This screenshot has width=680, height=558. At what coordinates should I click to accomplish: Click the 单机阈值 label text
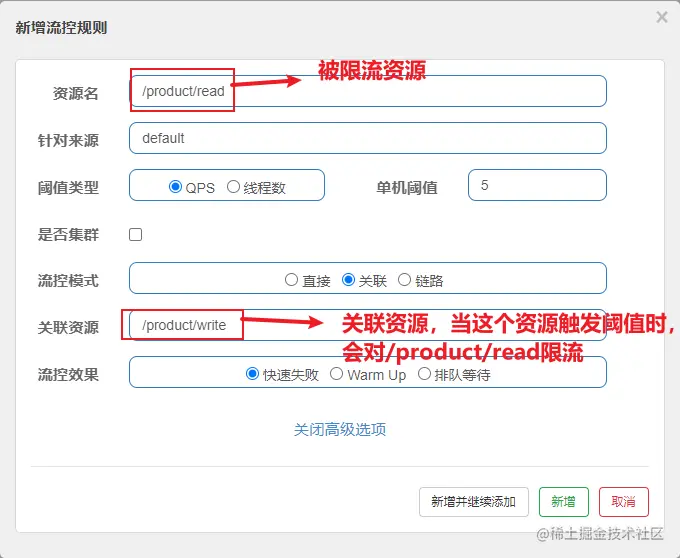407,188
